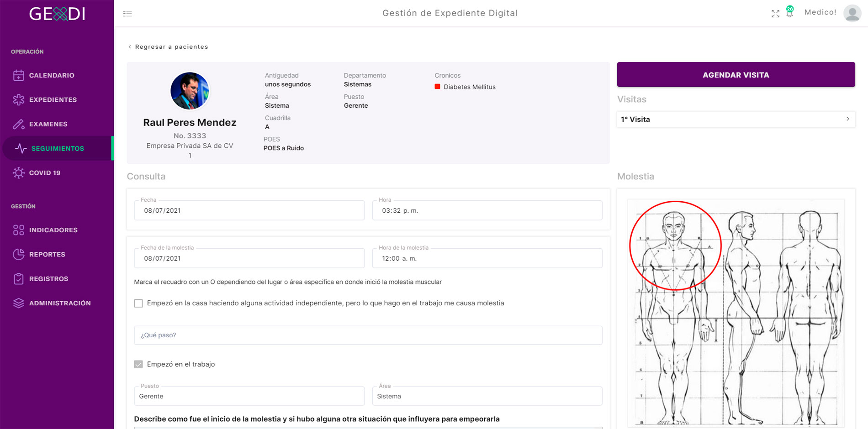Image resolution: width=868 pixels, height=429 pixels.
Task: Click the back arrow next to Regresar
Action: coord(130,47)
